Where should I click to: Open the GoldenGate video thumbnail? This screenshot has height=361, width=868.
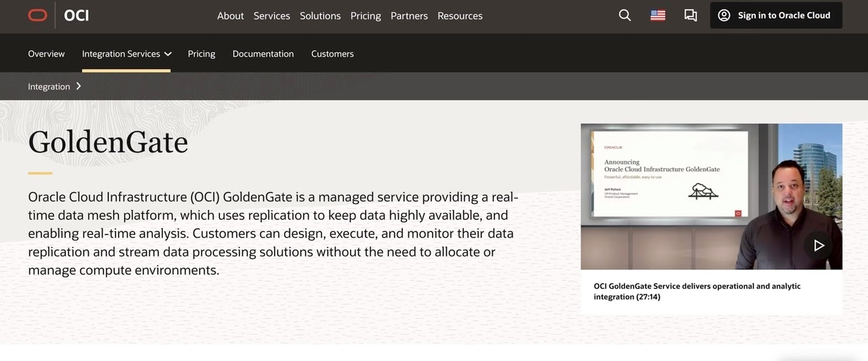pyautogui.click(x=711, y=196)
